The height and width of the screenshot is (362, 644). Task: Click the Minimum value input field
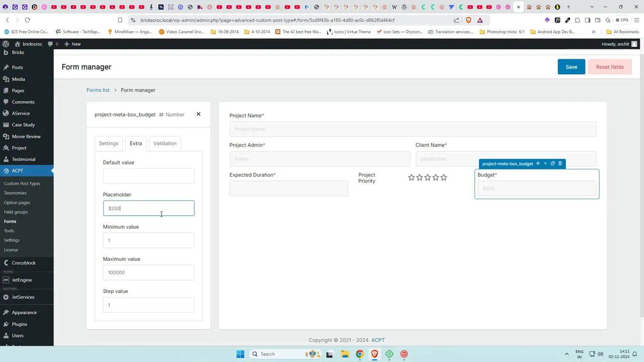[148, 240]
